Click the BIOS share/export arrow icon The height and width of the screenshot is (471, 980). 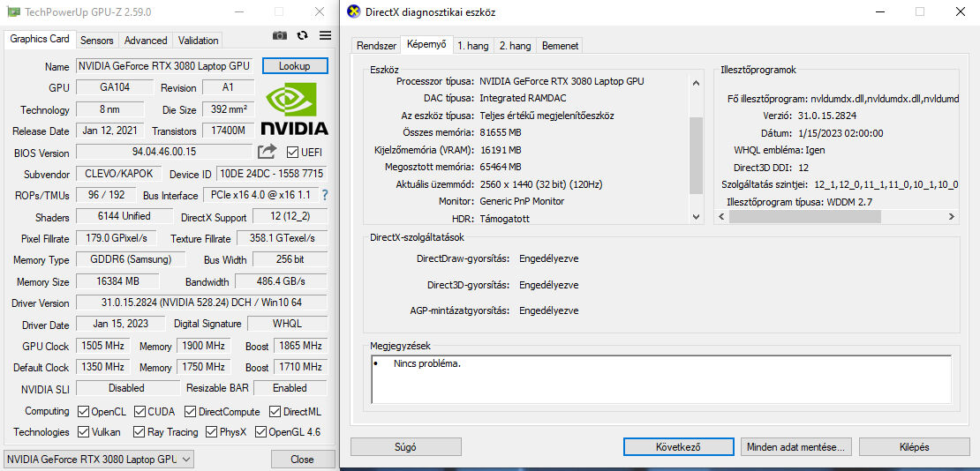267,151
